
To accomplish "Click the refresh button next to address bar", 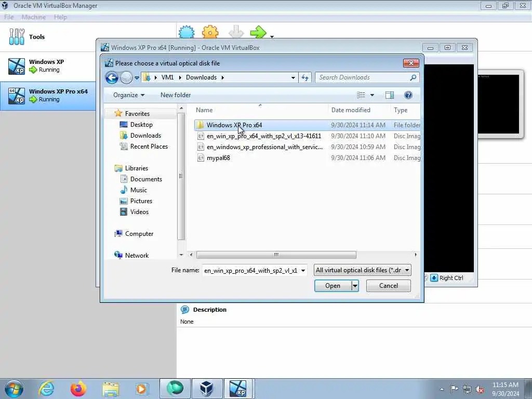I will [305, 78].
